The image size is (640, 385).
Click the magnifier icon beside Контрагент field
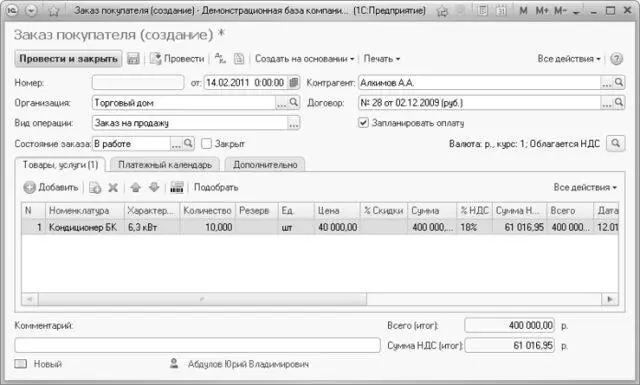(x=619, y=82)
